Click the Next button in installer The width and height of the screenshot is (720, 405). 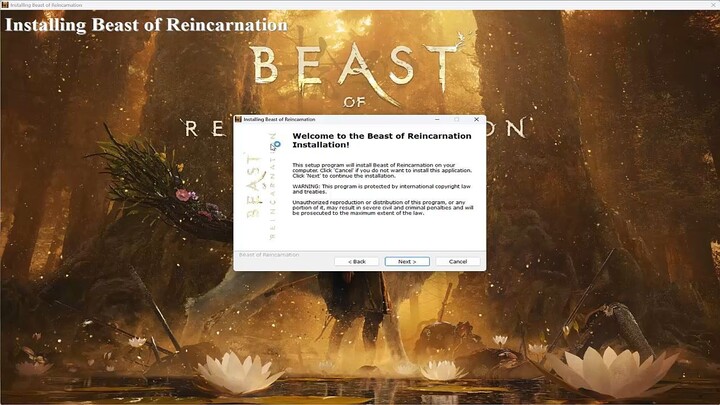(407, 261)
